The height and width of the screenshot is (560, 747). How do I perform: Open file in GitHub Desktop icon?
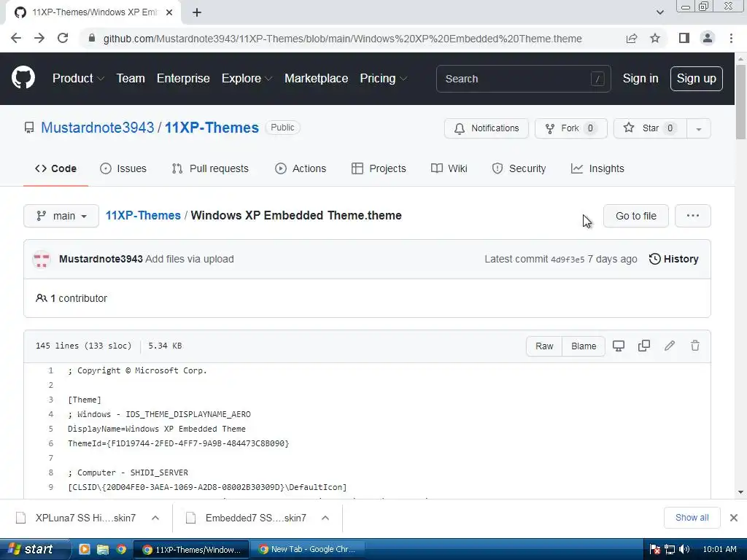pos(619,346)
